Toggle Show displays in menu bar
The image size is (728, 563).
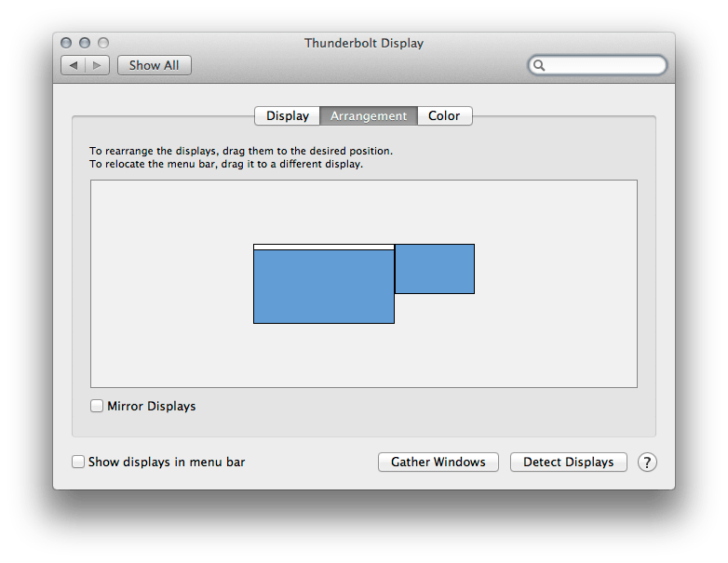(78, 462)
